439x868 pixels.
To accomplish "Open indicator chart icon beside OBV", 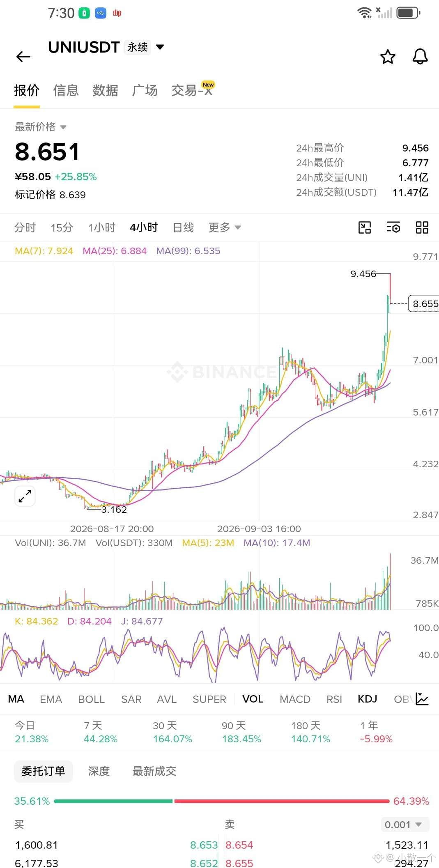I will click(422, 699).
